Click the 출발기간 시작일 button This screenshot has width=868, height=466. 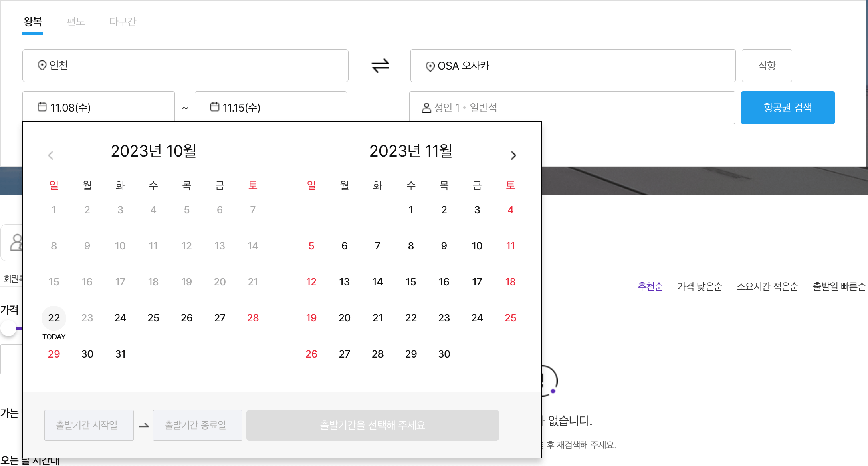pyautogui.click(x=89, y=425)
